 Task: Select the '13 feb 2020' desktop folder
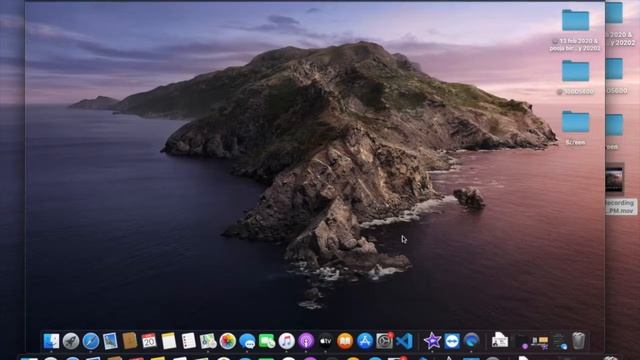click(x=576, y=20)
